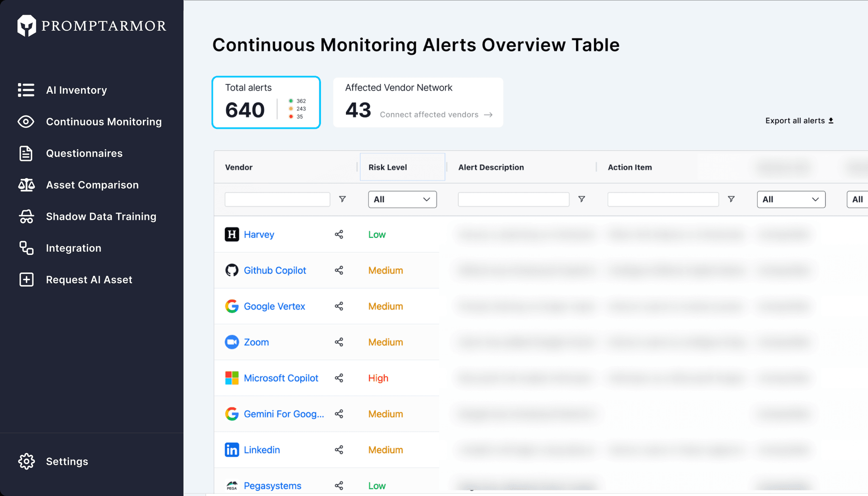Open the Gemini For Goog... vendor link
The image size is (868, 496).
pos(284,414)
